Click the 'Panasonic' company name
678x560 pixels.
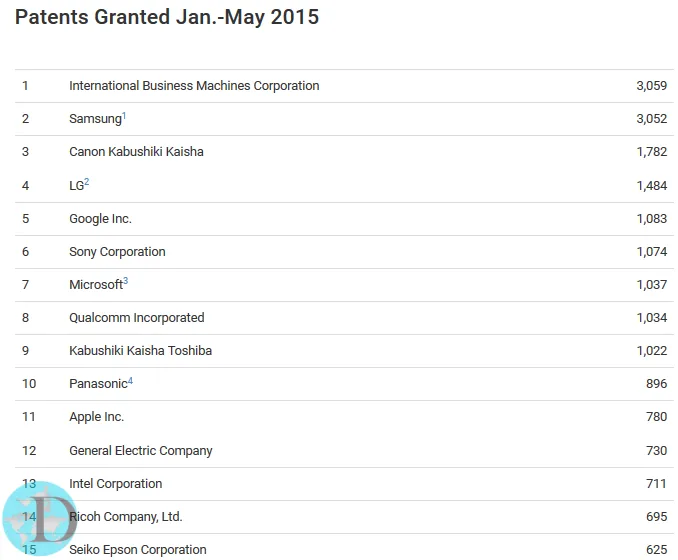pyautogui.click(x=98, y=384)
